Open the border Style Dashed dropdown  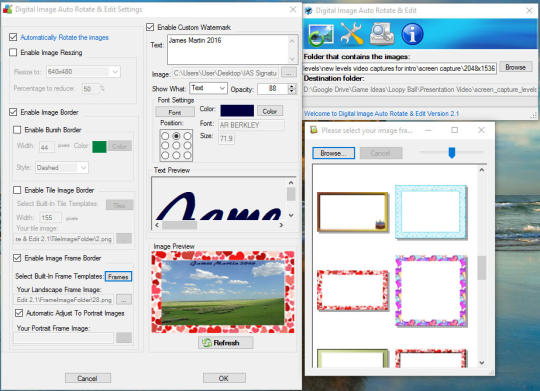(x=62, y=167)
